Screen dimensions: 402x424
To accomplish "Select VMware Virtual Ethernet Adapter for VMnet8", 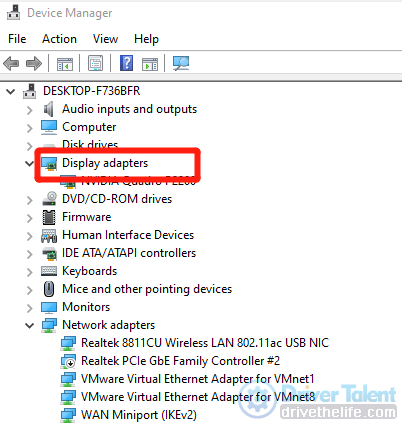I will tap(198, 397).
